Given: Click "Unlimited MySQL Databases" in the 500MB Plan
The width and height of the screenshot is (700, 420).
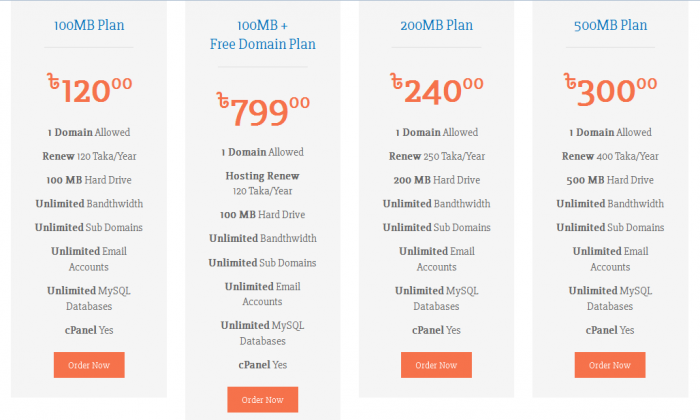Looking at the screenshot, I should [x=610, y=298].
